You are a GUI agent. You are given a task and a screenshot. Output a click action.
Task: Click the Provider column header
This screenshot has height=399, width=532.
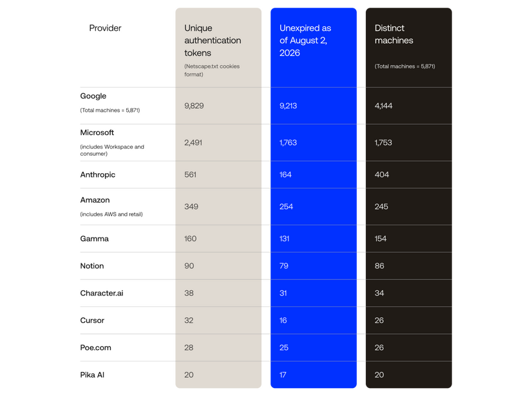tap(105, 28)
